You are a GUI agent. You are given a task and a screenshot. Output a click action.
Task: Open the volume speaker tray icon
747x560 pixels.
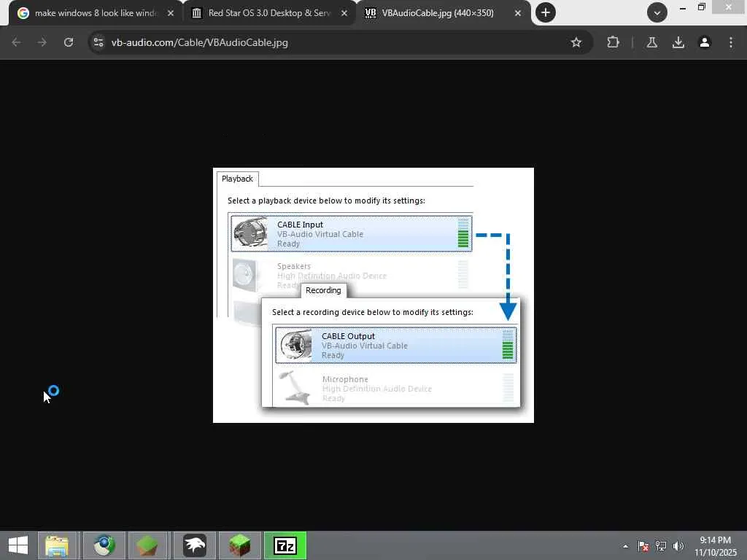(x=678, y=546)
